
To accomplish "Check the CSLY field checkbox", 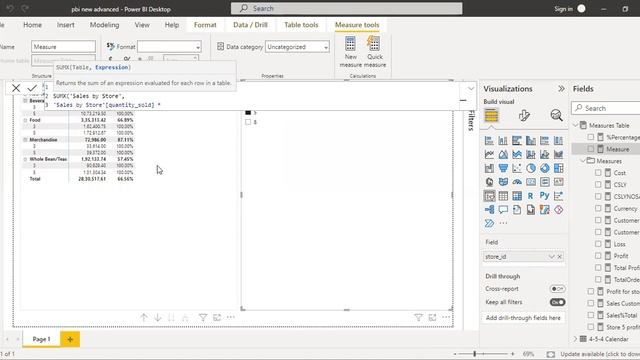I will [x=598, y=185].
